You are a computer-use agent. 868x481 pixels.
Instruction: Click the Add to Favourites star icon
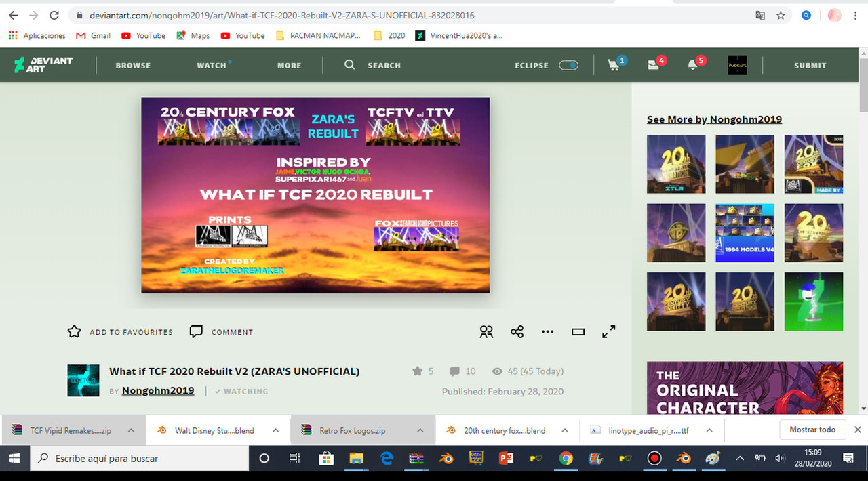coord(74,331)
